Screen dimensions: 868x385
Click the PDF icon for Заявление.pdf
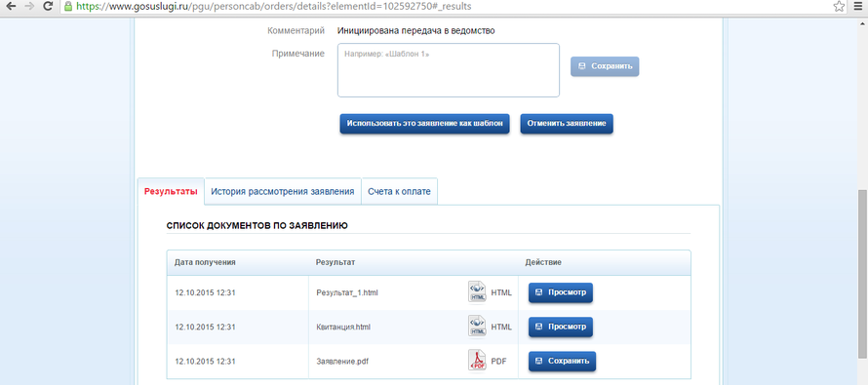477,361
